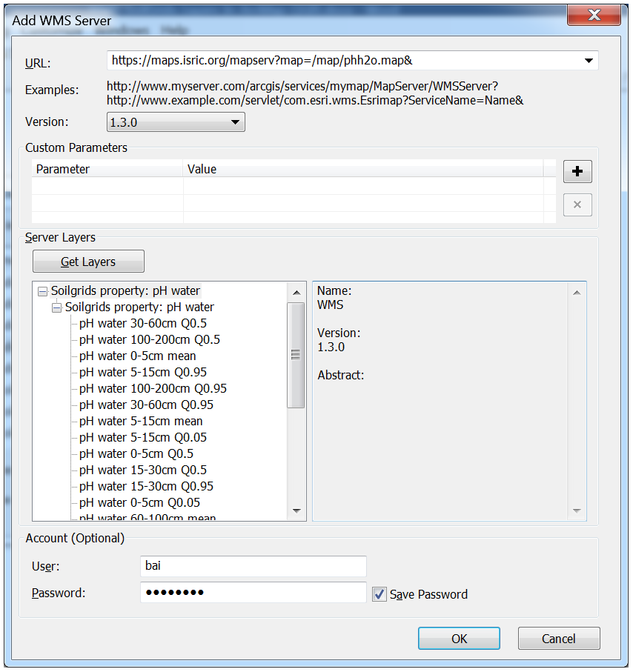Click the layer list scroll down arrow
The height and width of the screenshot is (672, 633).
(x=296, y=510)
